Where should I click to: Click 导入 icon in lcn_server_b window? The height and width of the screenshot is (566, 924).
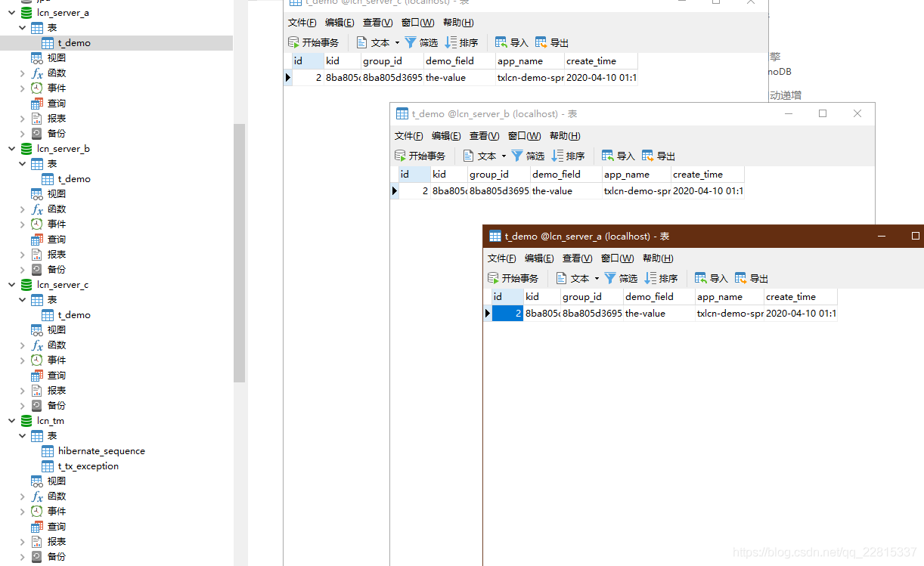point(607,156)
